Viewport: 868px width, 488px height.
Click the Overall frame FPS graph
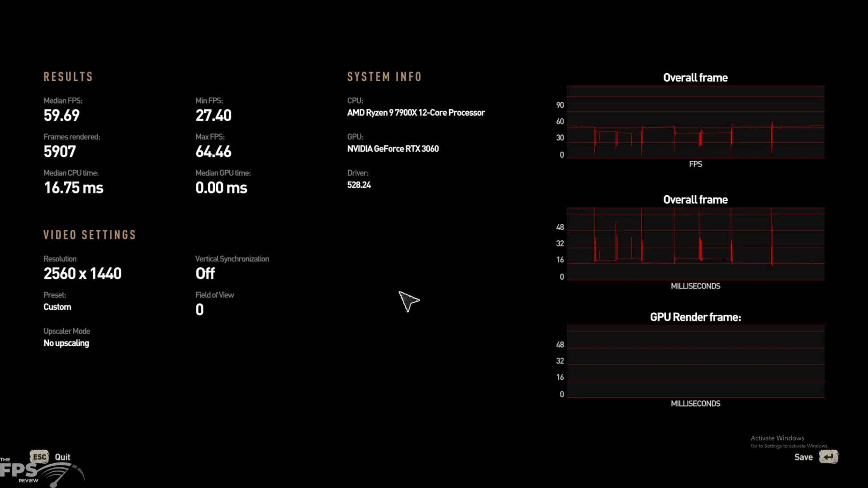click(696, 122)
